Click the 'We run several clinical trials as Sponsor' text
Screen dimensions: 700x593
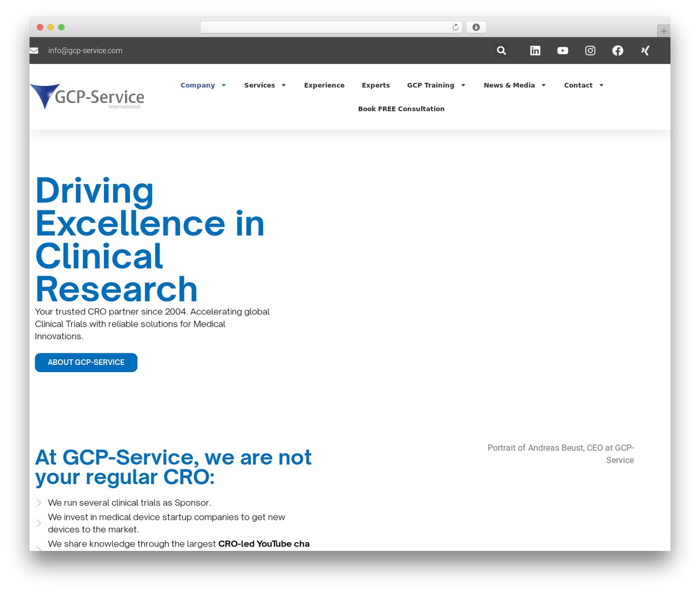click(x=130, y=503)
